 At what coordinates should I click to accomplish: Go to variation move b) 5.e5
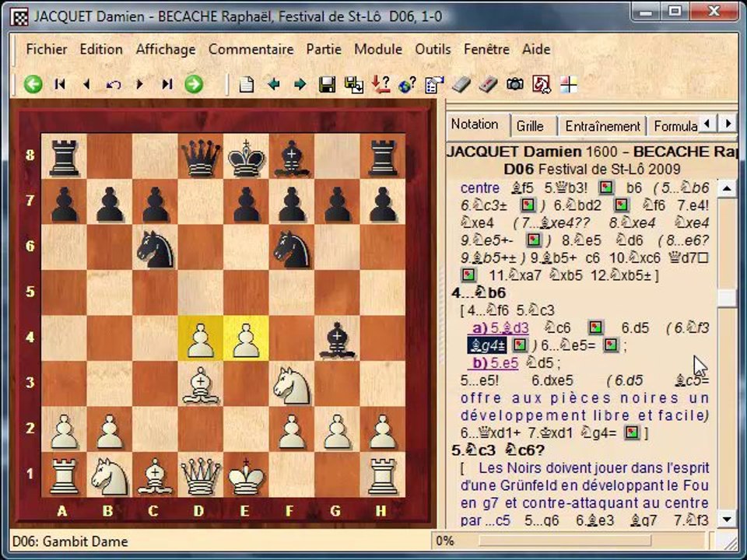tap(494, 363)
